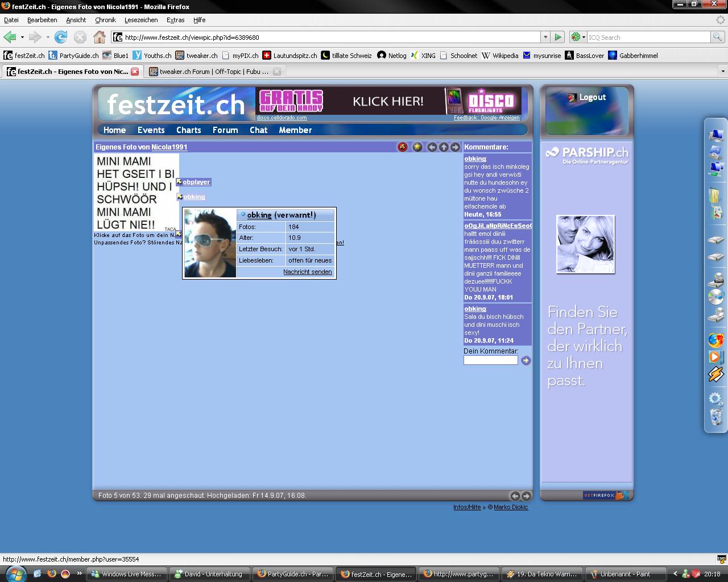This screenshot has height=582, width=728.
Task: Submit comment with the purple arrow button
Action: [x=526, y=360]
